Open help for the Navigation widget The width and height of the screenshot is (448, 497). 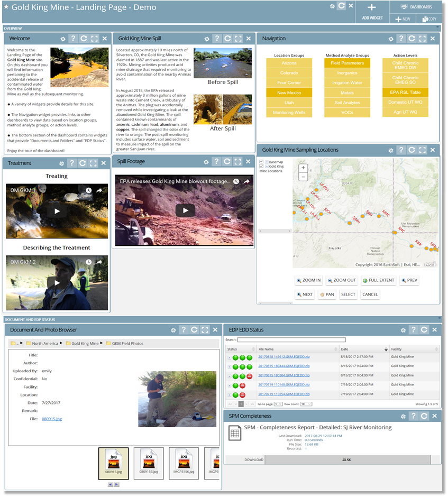[401, 39]
